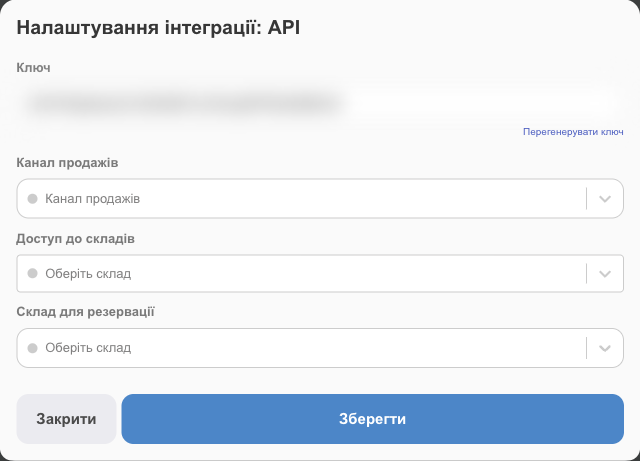Image resolution: width=640 pixels, height=461 pixels.
Task: Save settings with the Зберегти button
Action: click(372, 419)
